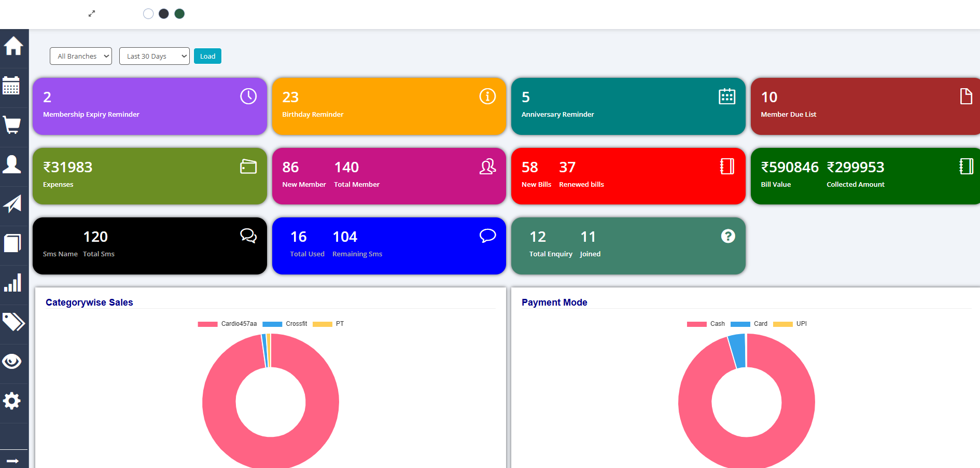Open the calendar icon in sidebar
Viewport: 980px width, 468px height.
11,86
